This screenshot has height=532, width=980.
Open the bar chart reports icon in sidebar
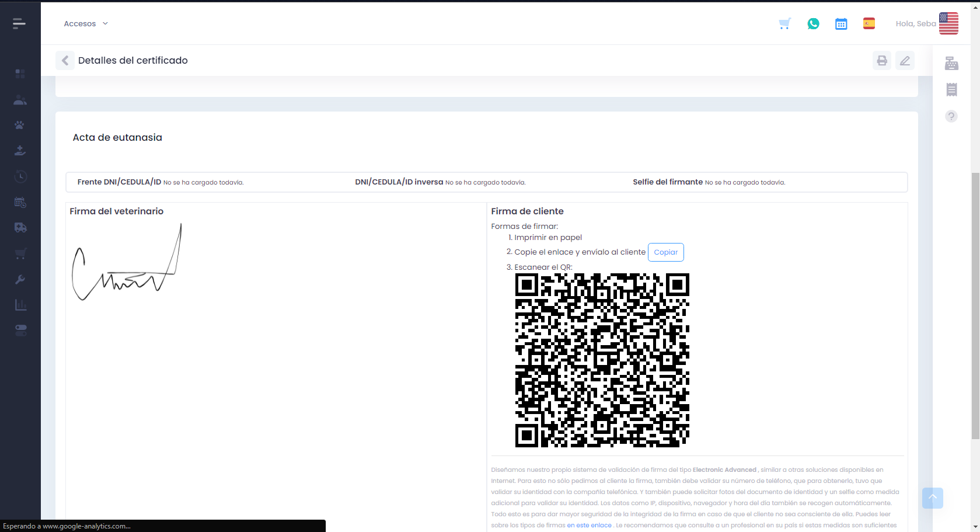(x=20, y=305)
